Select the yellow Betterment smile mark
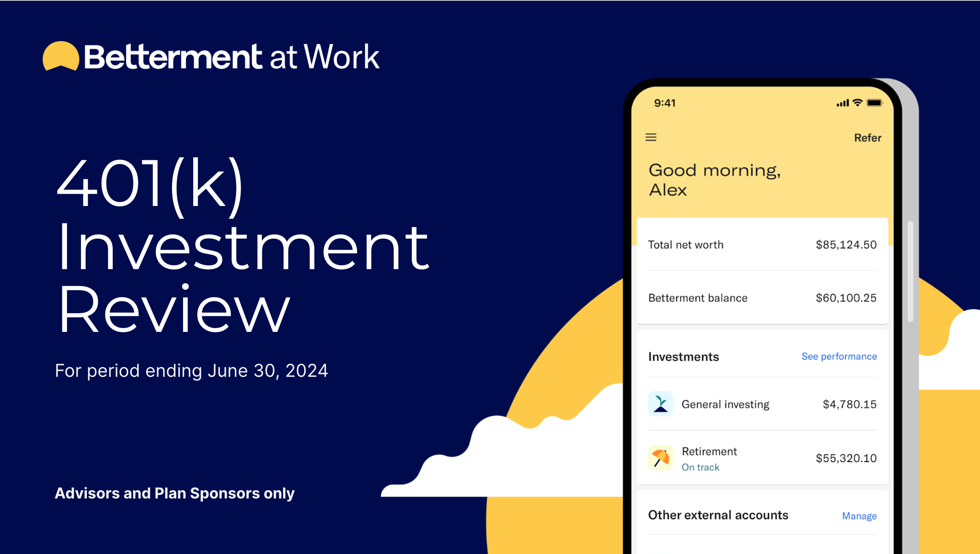The width and height of the screenshot is (980, 554). click(61, 56)
